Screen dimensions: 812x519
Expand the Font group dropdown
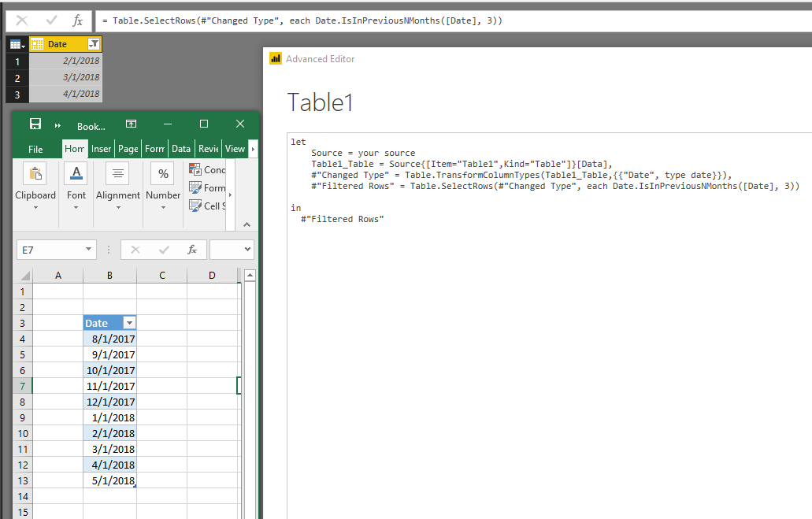click(x=76, y=208)
